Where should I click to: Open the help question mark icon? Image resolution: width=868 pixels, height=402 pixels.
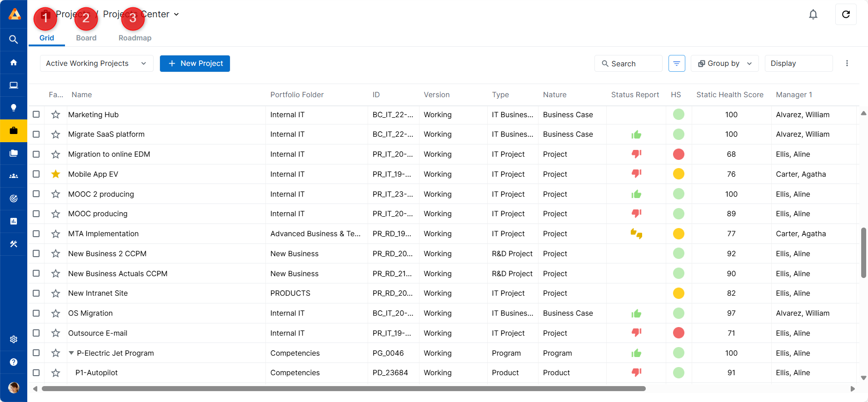[x=14, y=362]
